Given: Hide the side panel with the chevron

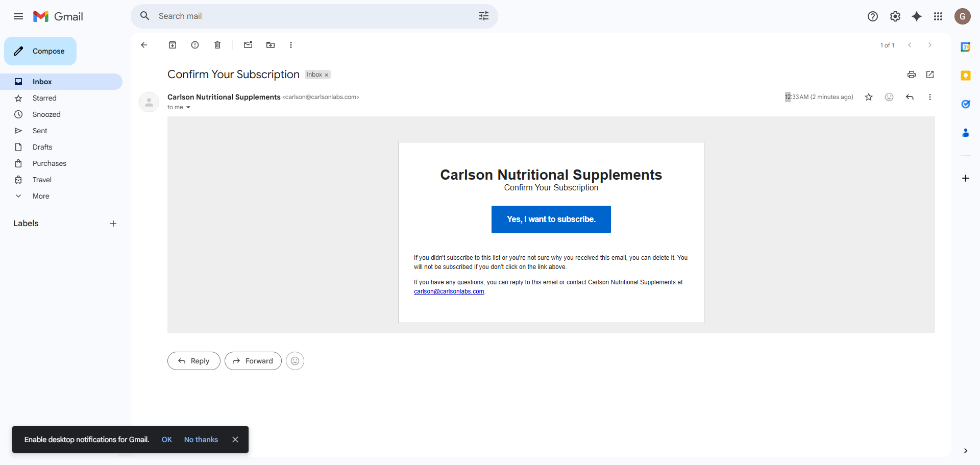Looking at the screenshot, I should [966, 451].
